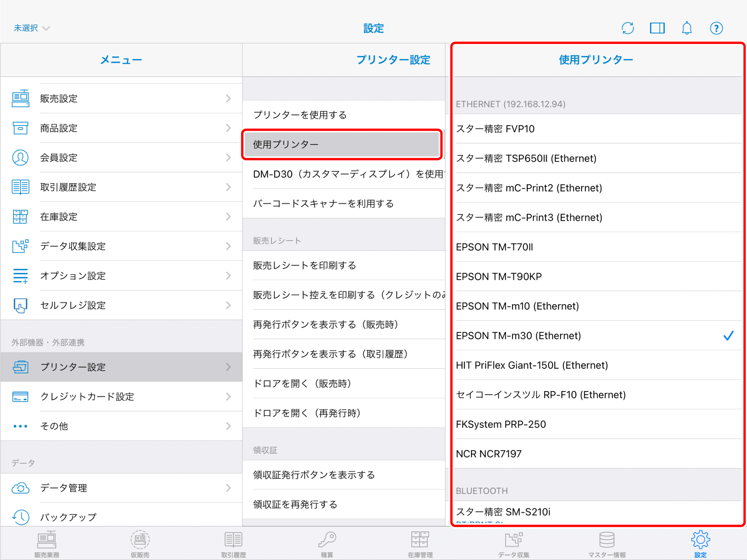The image size is (747, 560).
Task: Open notifications bell icon
Action: 687,28
